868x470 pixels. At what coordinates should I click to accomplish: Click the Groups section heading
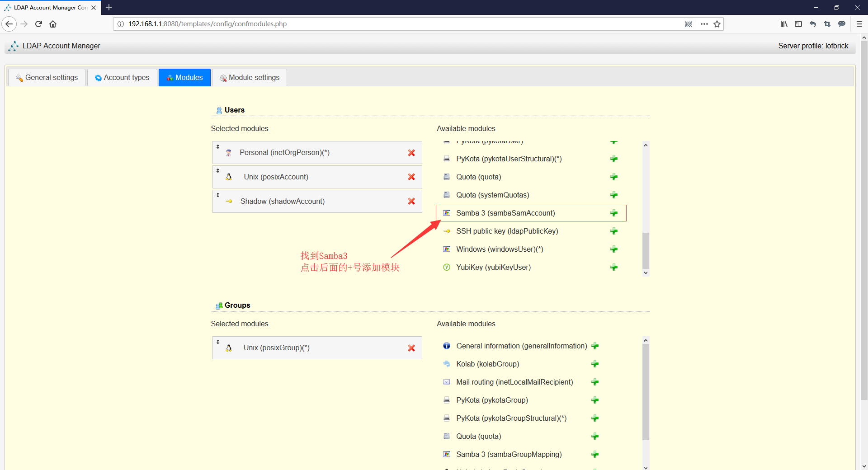click(237, 305)
